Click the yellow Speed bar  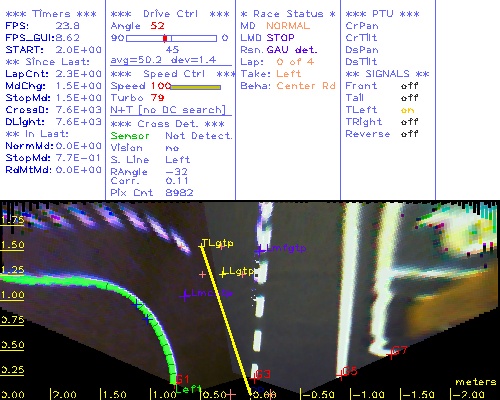196,87
